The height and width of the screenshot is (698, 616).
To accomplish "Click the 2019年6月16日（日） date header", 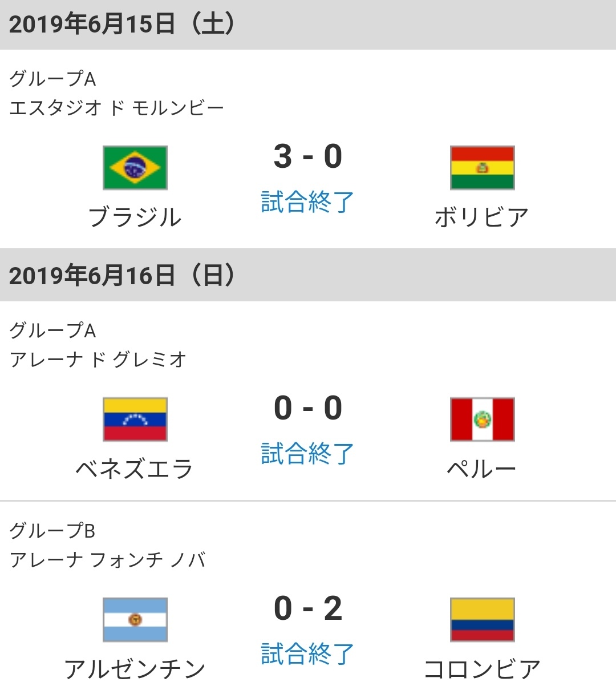I will [122, 276].
